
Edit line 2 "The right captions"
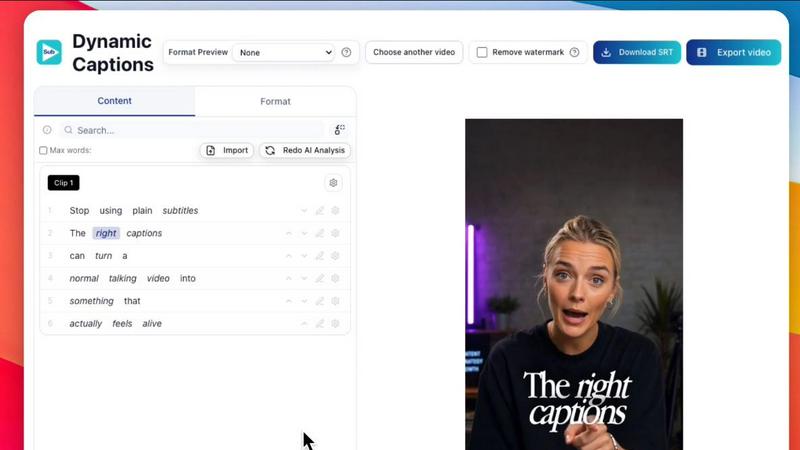click(319, 233)
